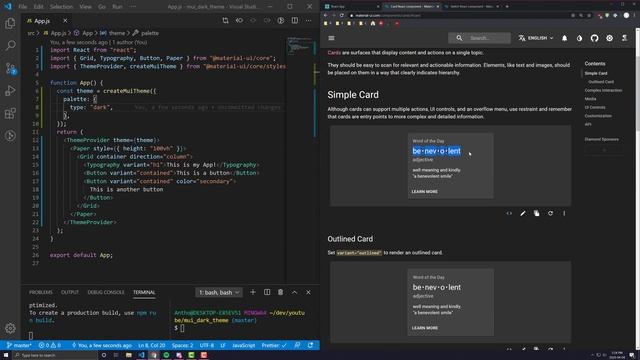Close the terminal panel

point(309,292)
